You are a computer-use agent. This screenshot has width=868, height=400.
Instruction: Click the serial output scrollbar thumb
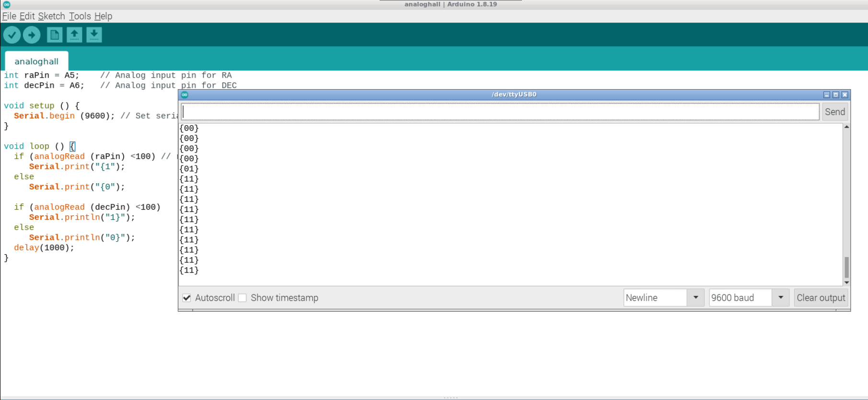pos(846,267)
